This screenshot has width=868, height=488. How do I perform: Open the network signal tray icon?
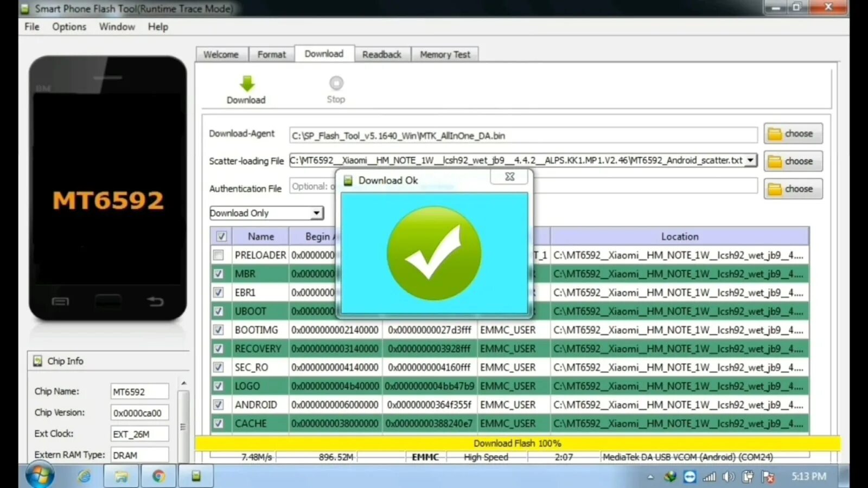pos(709,477)
